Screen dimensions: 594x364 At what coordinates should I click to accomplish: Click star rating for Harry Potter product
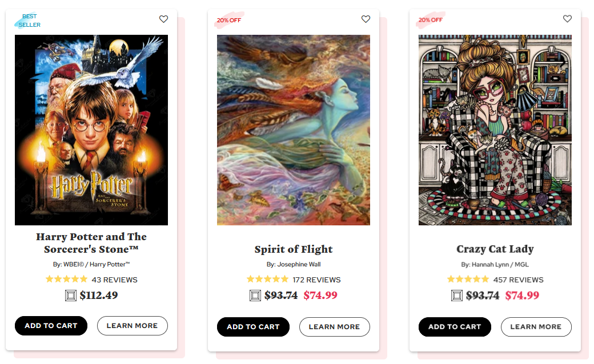(x=66, y=279)
